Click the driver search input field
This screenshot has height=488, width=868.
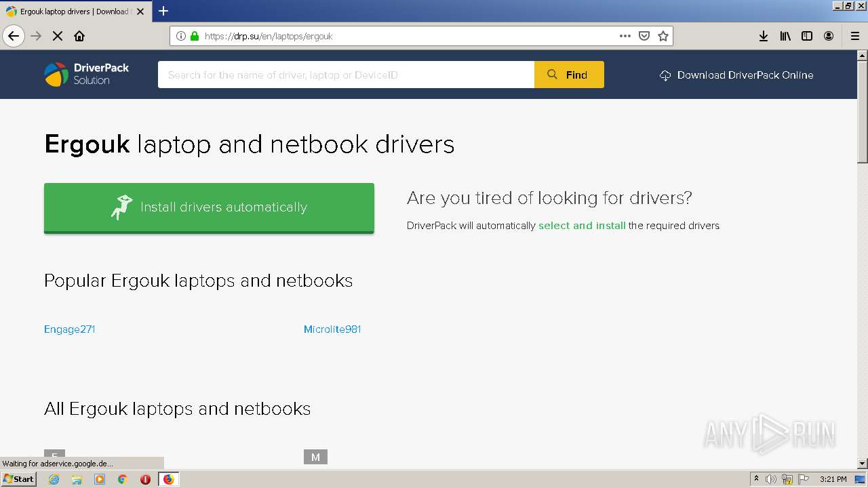tap(346, 75)
